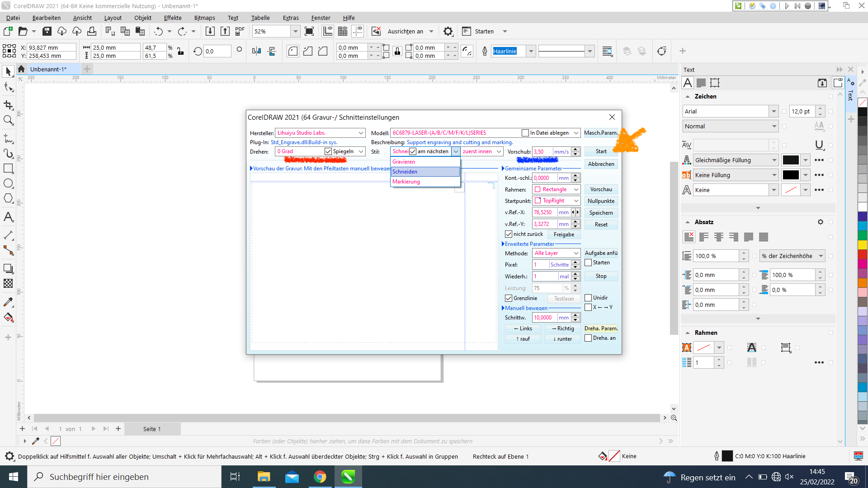Image resolution: width=868 pixels, height=488 pixels.
Task: Open the Hersteller dropdown
Action: [x=361, y=133]
